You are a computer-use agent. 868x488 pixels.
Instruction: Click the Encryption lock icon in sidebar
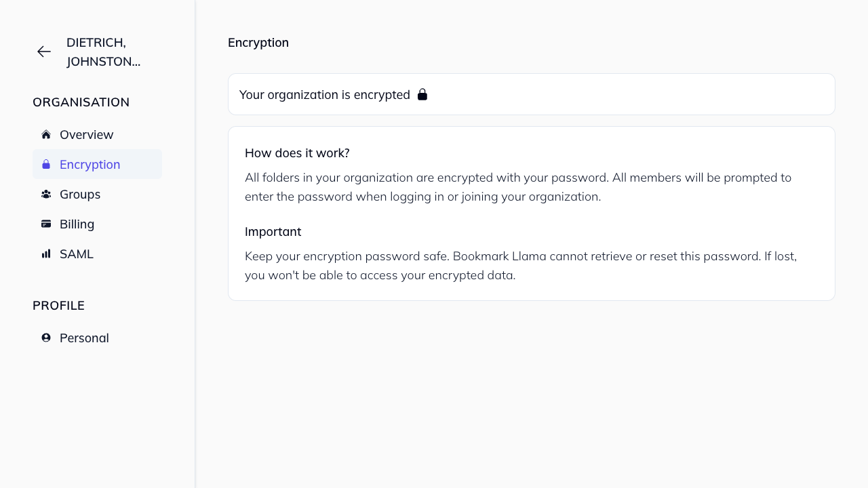click(x=46, y=164)
